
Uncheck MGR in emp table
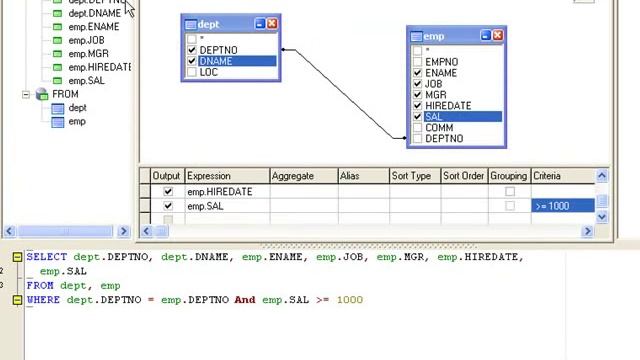click(417, 95)
